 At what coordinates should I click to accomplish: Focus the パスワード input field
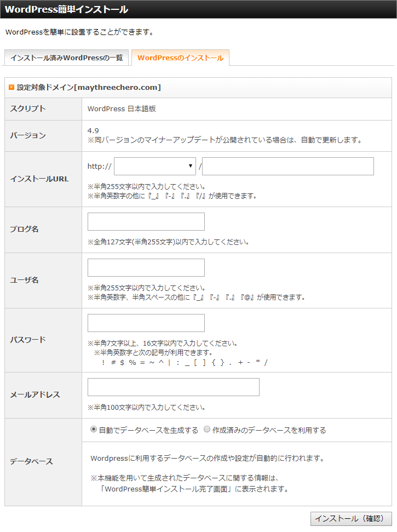click(146, 323)
